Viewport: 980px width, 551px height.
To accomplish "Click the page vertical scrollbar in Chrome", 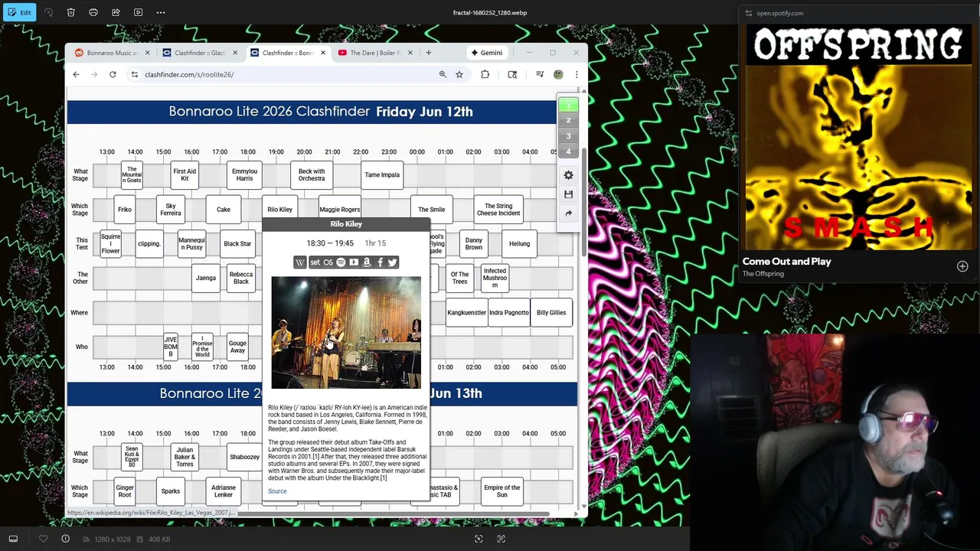I will pyautogui.click(x=583, y=203).
